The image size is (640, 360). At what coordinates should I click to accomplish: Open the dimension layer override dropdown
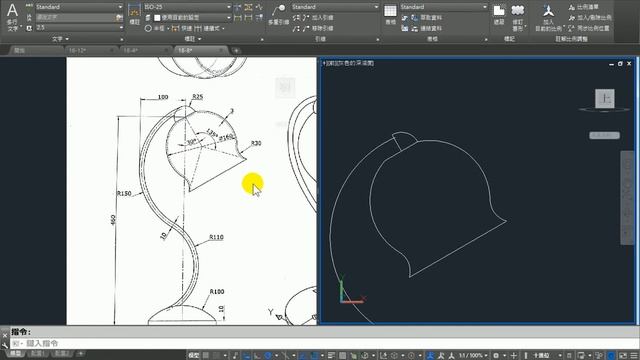[x=192, y=18]
